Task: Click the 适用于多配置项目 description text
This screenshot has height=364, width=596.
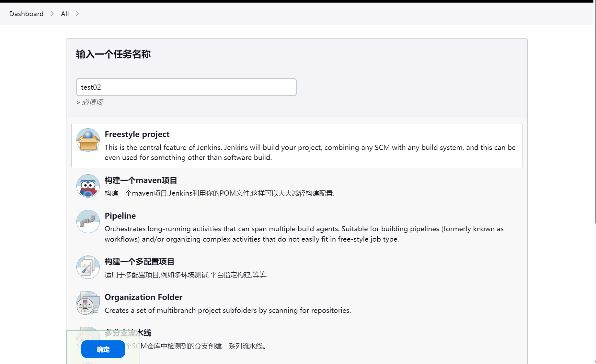Action: coord(186,275)
